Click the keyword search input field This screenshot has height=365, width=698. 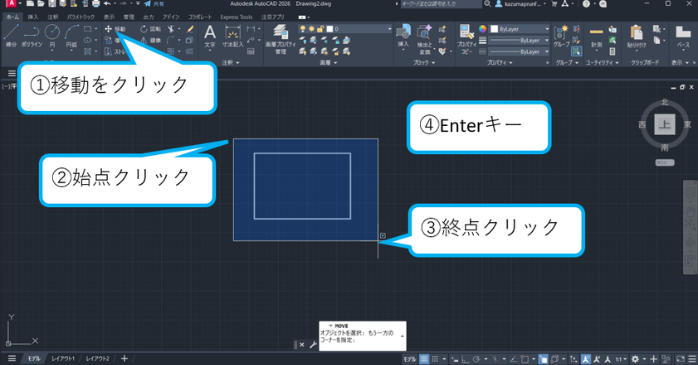[441, 4]
